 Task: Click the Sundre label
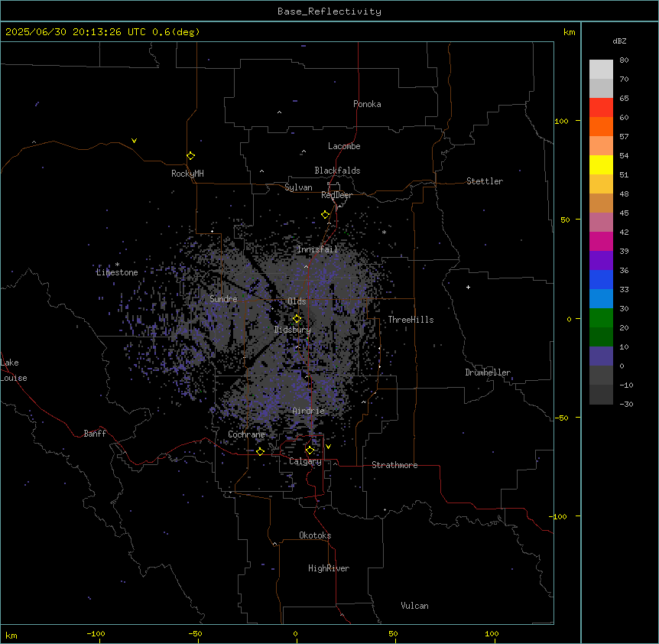coord(223,299)
